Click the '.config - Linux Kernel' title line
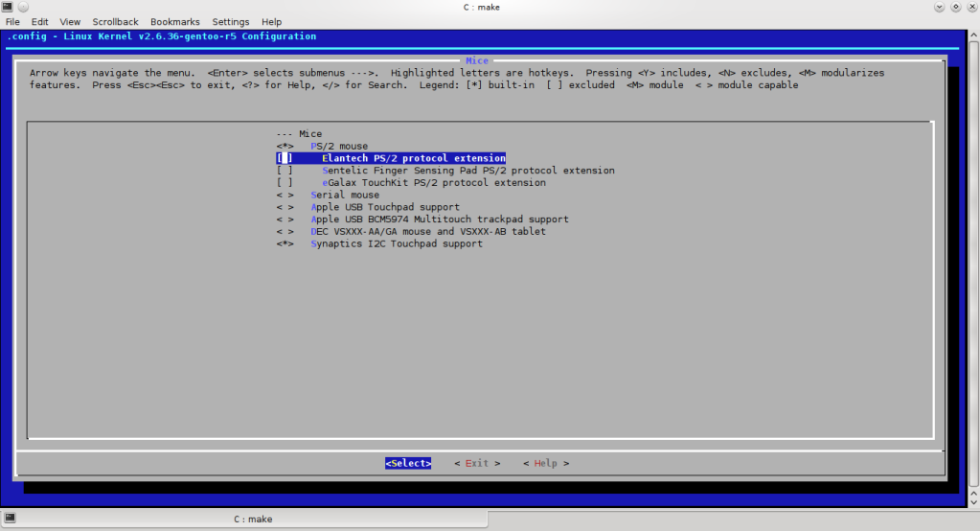 (x=161, y=36)
